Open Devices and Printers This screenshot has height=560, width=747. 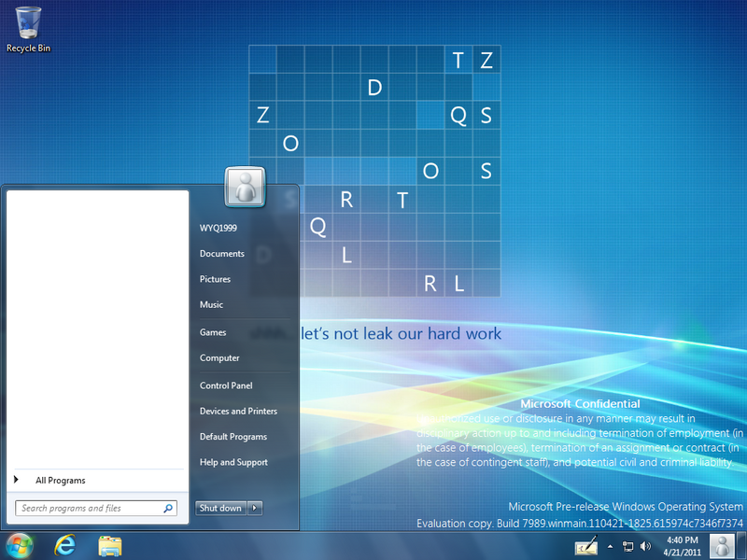pos(238,411)
